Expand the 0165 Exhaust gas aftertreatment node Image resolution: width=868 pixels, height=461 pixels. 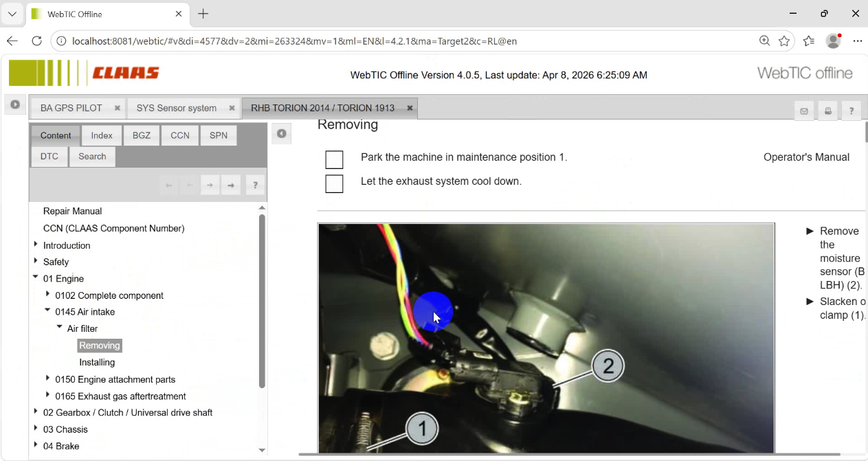click(x=47, y=395)
